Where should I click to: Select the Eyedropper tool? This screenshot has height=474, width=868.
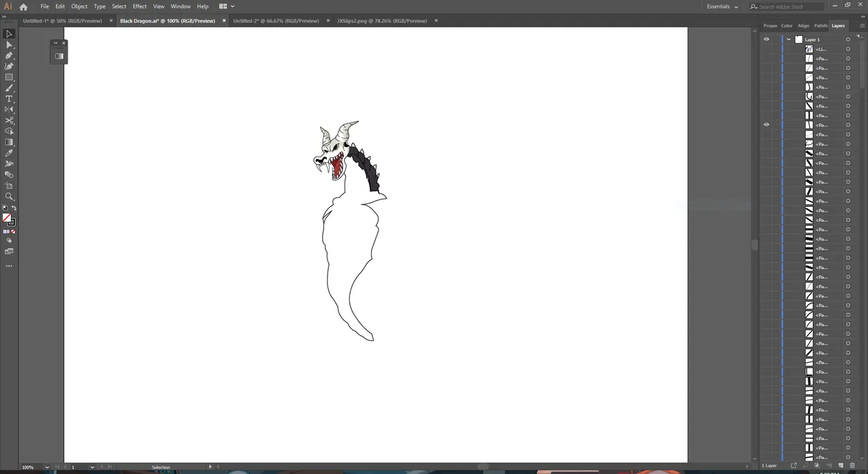point(9,153)
